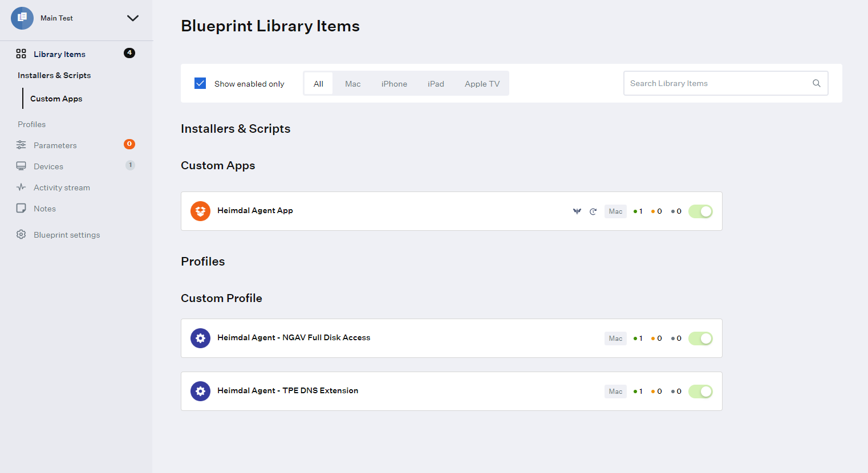Click the gray status count on TPE DNS Extension
This screenshot has width=868, height=473.
pyautogui.click(x=676, y=392)
